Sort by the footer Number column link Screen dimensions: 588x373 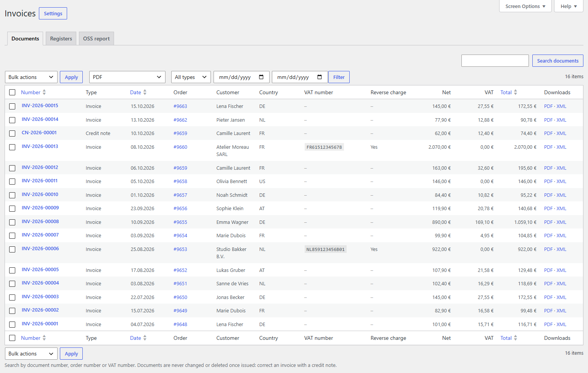tap(33, 338)
